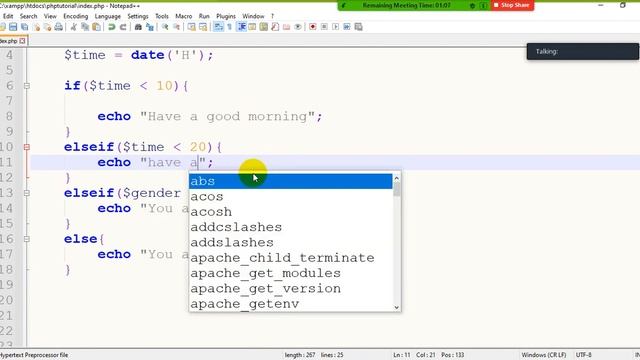Open the Search menu
Screen dimensions: 640x360
28,16
